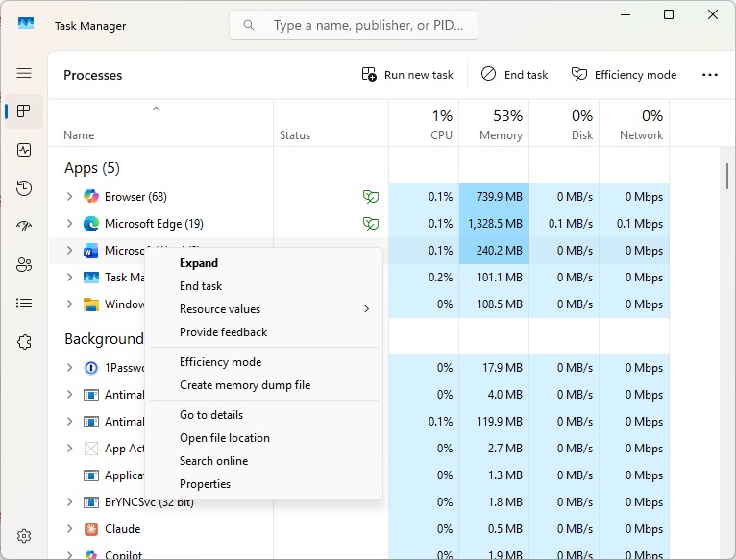Viewport: 736px width, 560px height.
Task: Expand the Browser (68) process group
Action: [69, 196]
